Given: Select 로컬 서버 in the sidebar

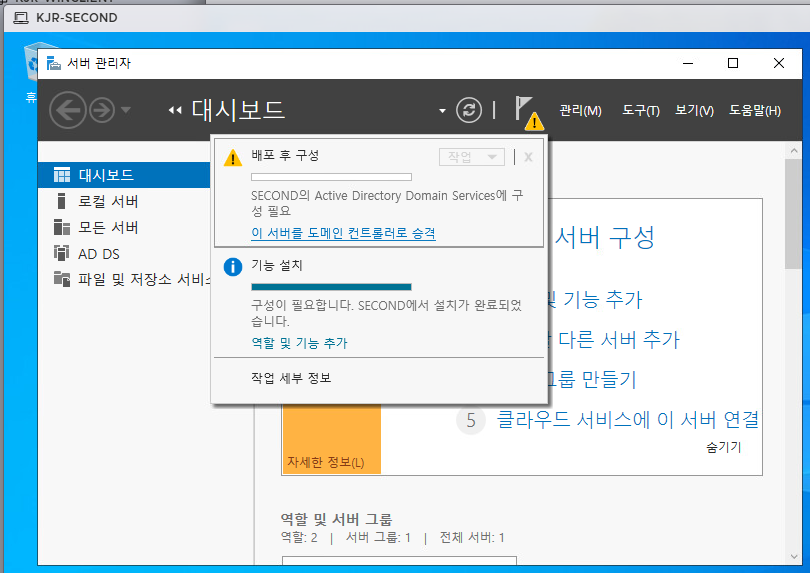Looking at the screenshot, I should (124, 201).
